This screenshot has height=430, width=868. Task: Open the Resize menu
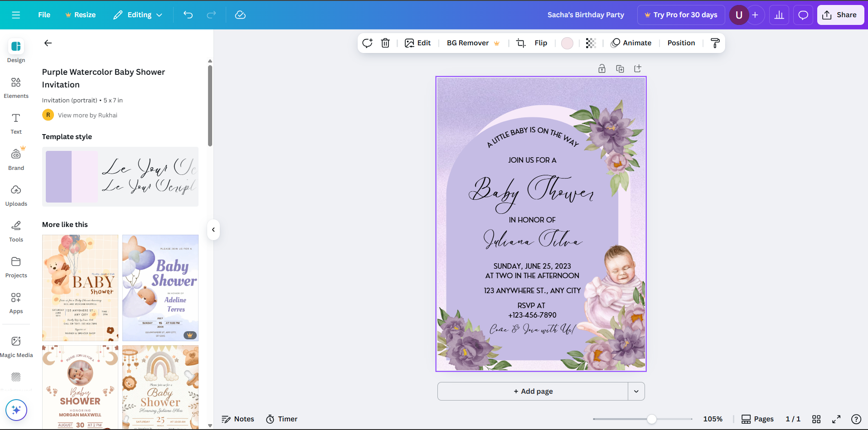(x=80, y=14)
